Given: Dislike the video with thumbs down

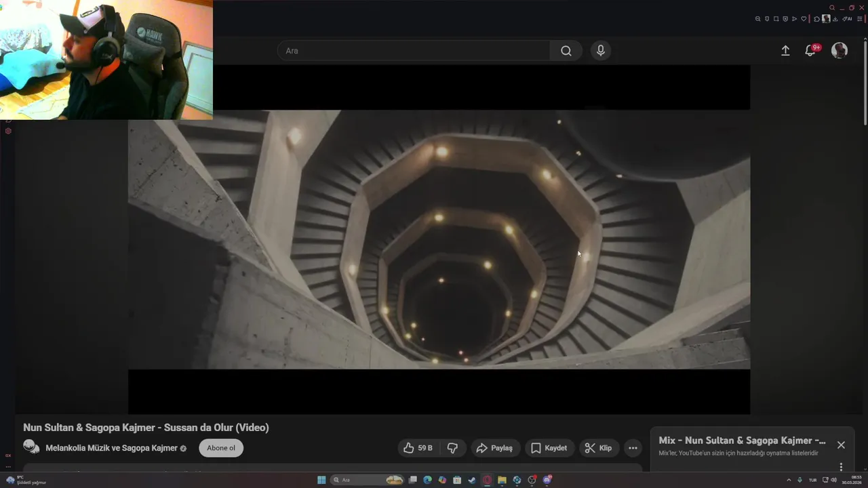Looking at the screenshot, I should point(452,448).
